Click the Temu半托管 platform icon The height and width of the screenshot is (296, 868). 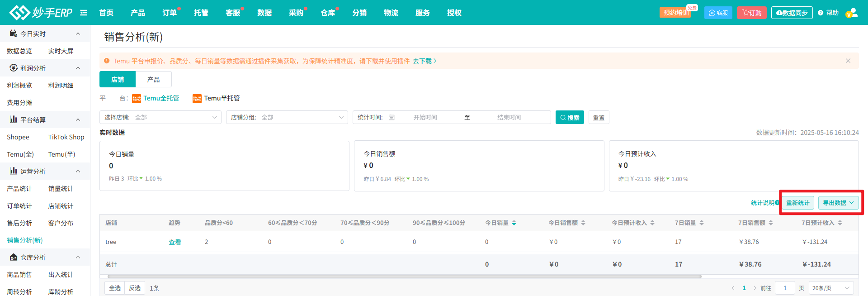197,99
